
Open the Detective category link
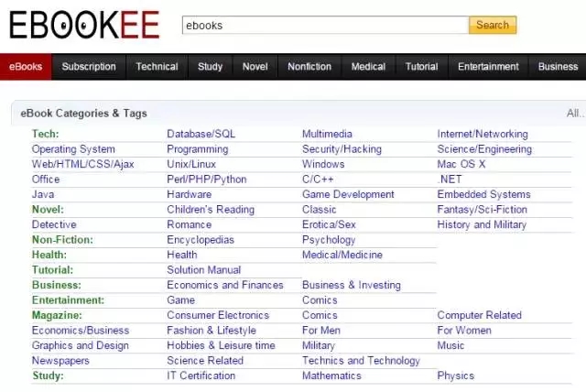pos(54,224)
